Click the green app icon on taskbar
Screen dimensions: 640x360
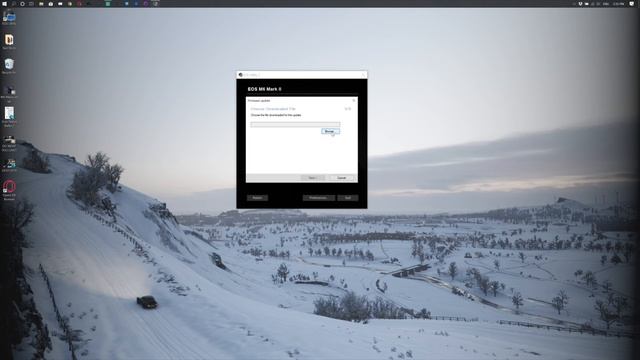coord(108,4)
